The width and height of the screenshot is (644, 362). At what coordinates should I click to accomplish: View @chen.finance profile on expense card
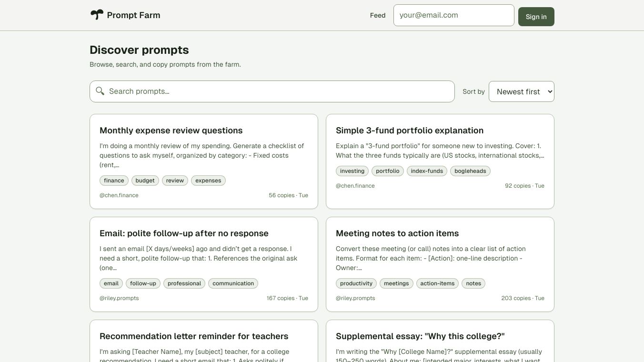(119, 195)
